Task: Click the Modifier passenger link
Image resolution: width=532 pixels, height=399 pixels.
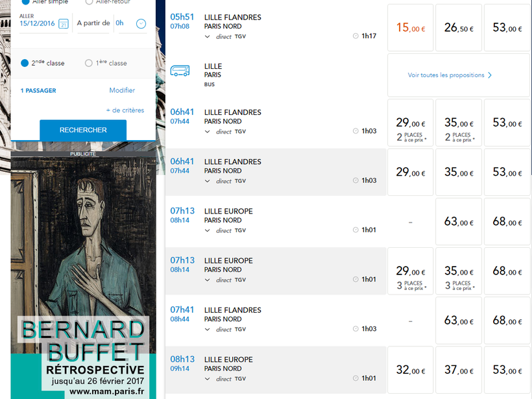Action: coord(122,91)
